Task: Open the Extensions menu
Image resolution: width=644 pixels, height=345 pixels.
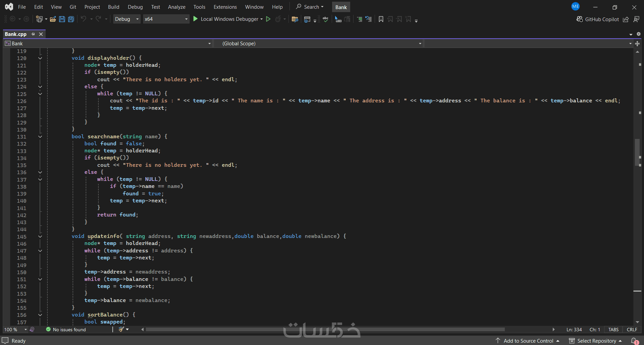Action: click(225, 7)
